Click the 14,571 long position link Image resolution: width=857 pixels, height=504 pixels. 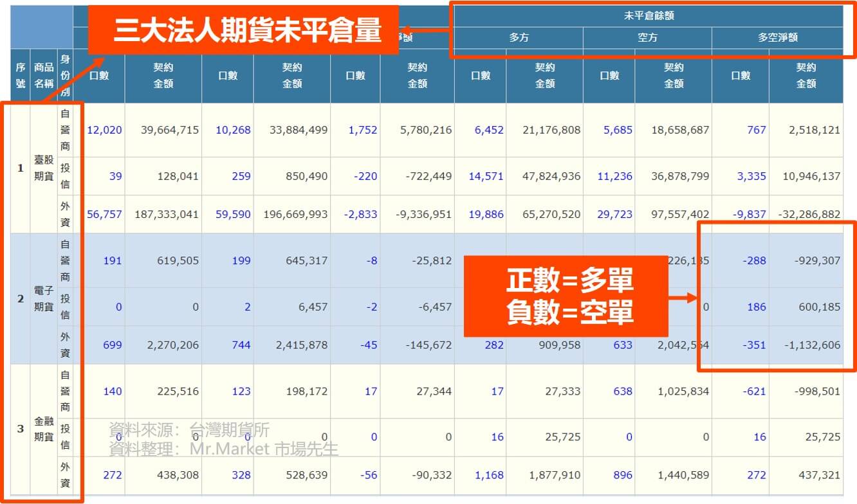point(486,176)
